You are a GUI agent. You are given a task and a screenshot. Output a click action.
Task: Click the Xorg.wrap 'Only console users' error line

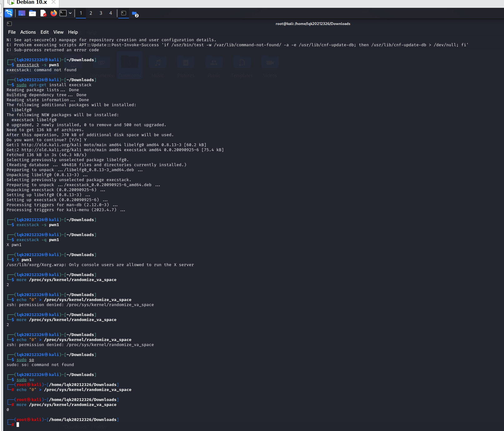coord(100,265)
